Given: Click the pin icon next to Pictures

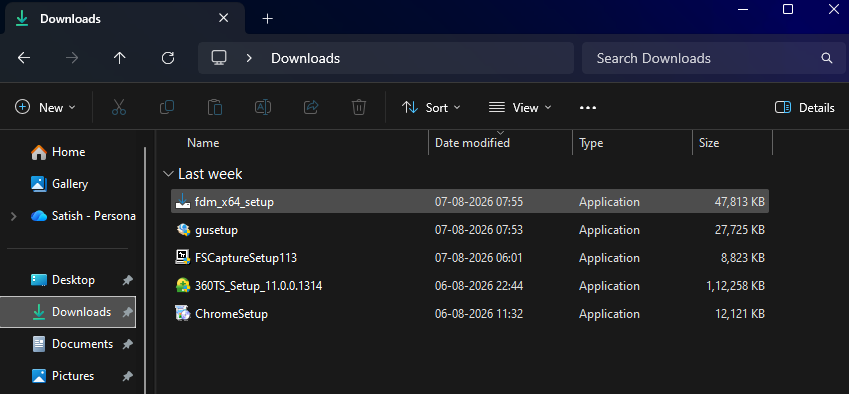Looking at the screenshot, I should (x=127, y=376).
